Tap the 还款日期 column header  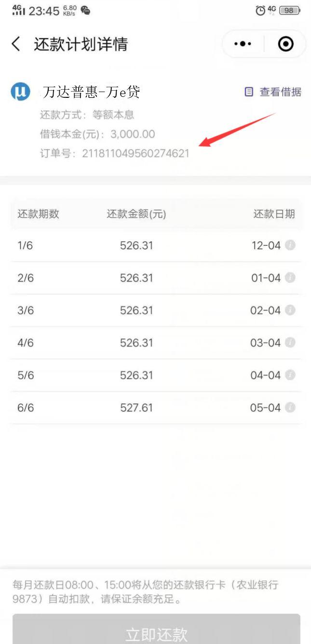[274, 214]
